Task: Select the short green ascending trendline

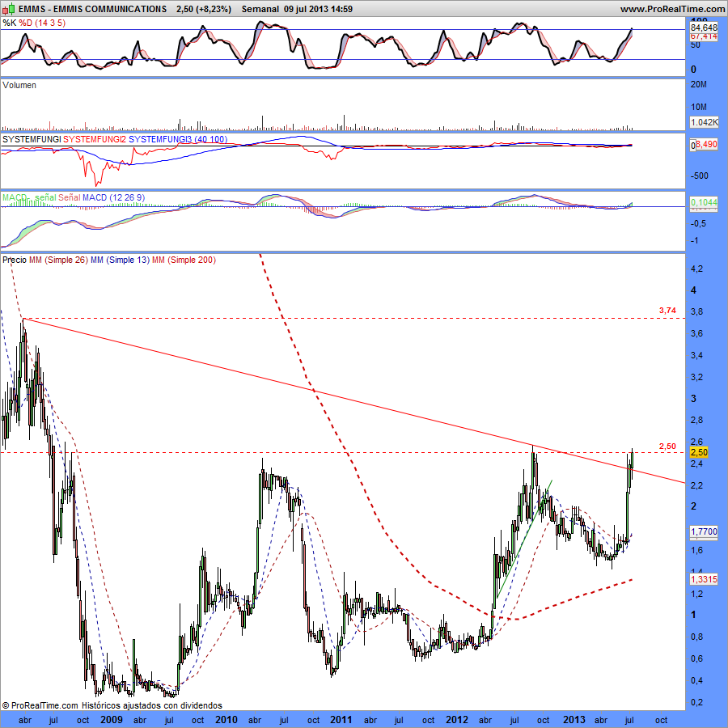Action: click(x=525, y=539)
